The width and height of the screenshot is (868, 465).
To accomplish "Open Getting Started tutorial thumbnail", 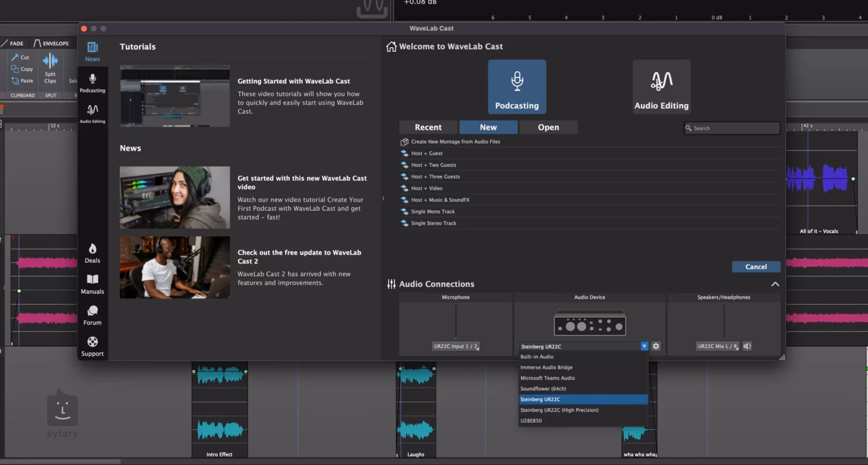I will 175,96.
